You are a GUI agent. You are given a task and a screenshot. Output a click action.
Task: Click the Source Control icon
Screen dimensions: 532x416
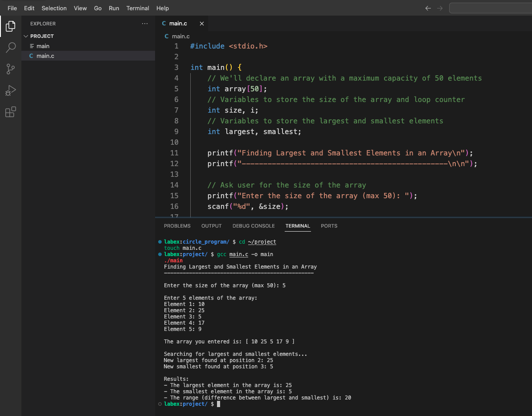point(10,69)
